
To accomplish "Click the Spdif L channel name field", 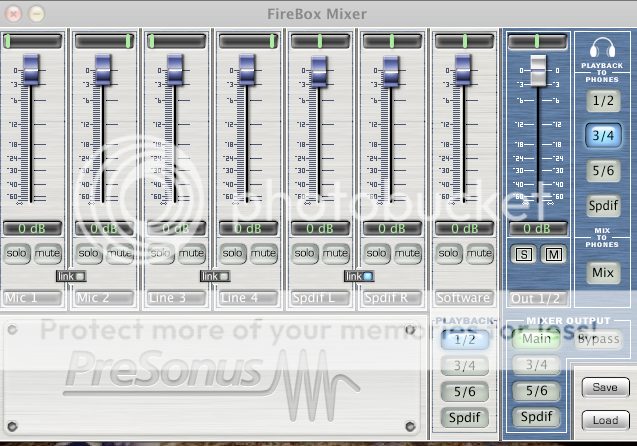I will (x=320, y=298).
